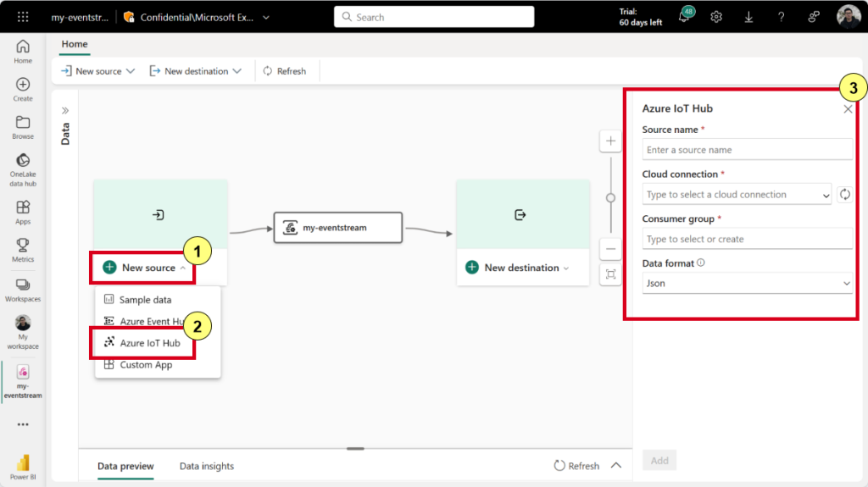Switch to the Data insights tab
Viewport: 868px width, 487px height.
207,466
